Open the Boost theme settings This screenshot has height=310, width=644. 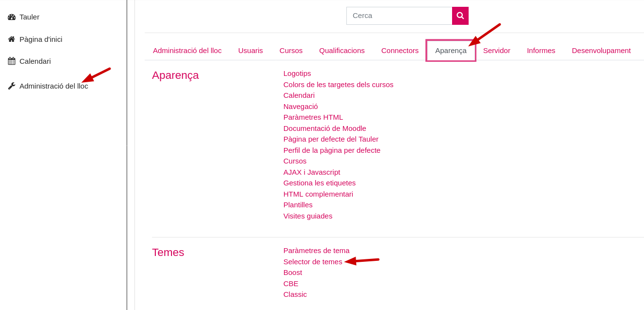[293, 273]
